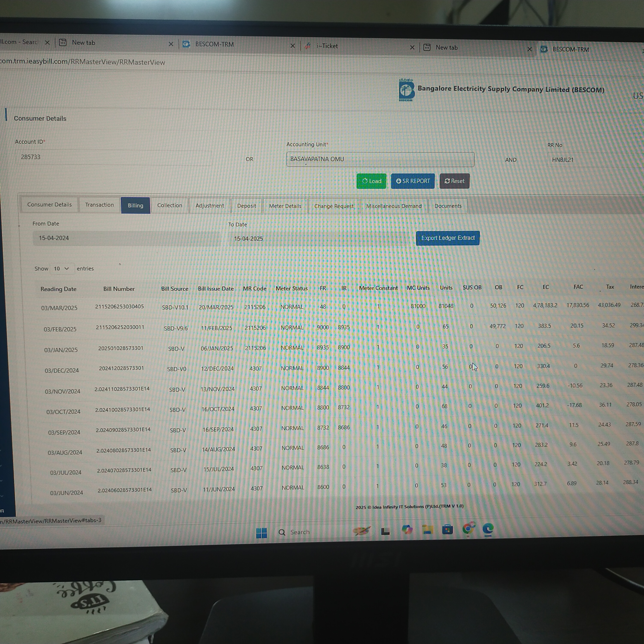
Task: Click the 11/JUN/2024 bill issue date cell
Action: pos(219,489)
